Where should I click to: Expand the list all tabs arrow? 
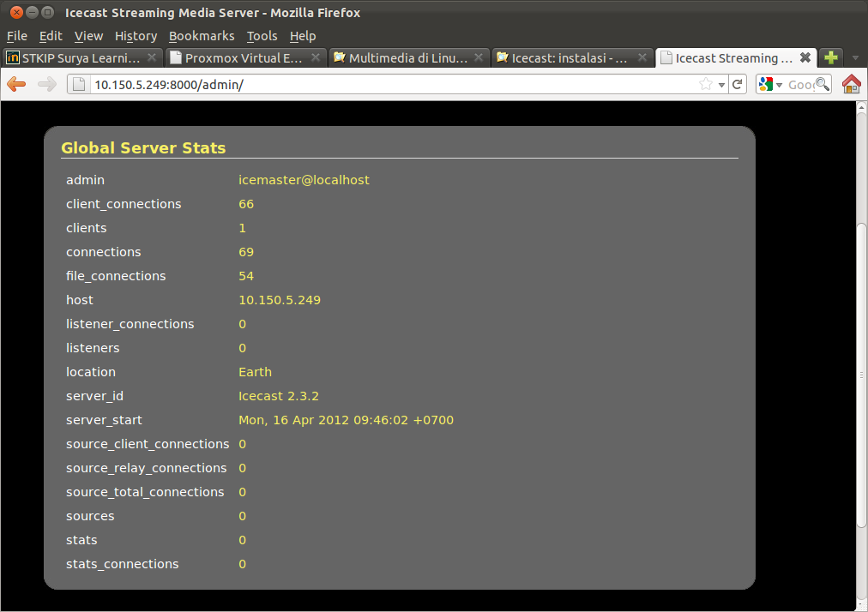(855, 58)
